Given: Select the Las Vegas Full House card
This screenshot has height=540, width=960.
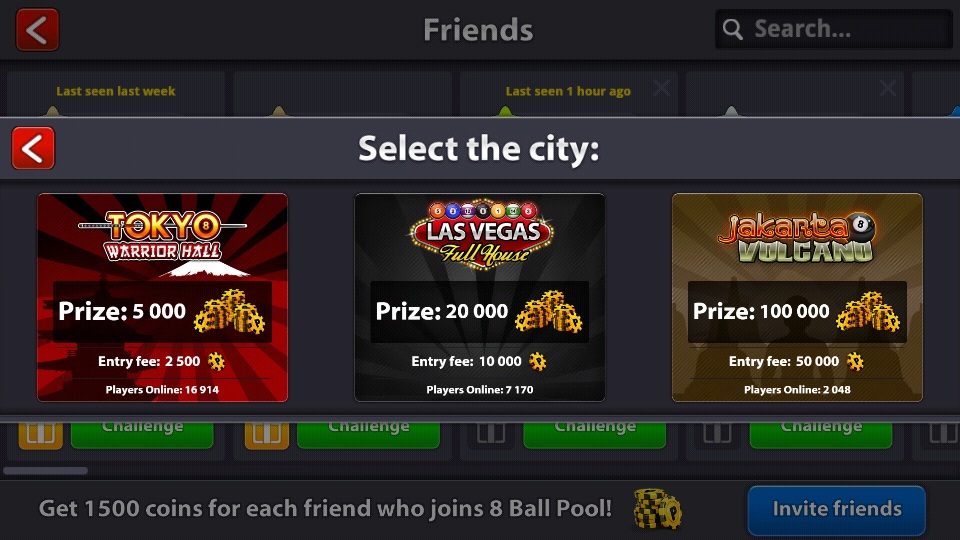Looking at the screenshot, I should [x=479, y=298].
